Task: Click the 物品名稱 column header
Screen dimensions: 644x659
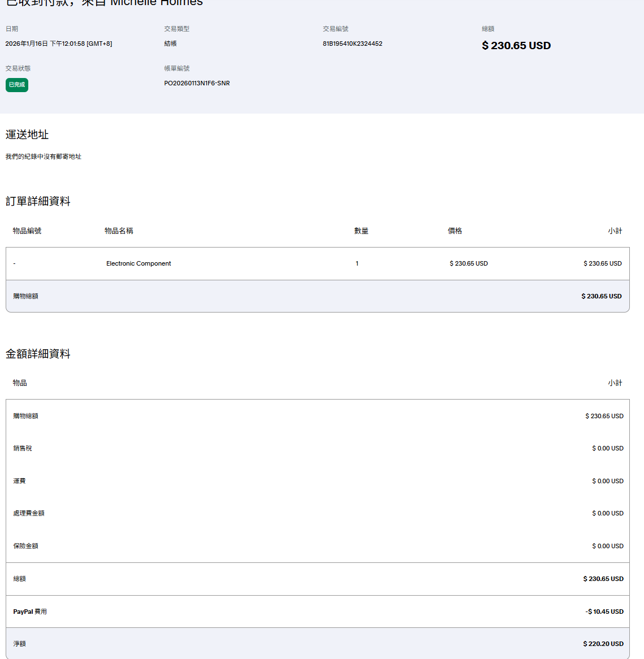Action: coord(119,231)
